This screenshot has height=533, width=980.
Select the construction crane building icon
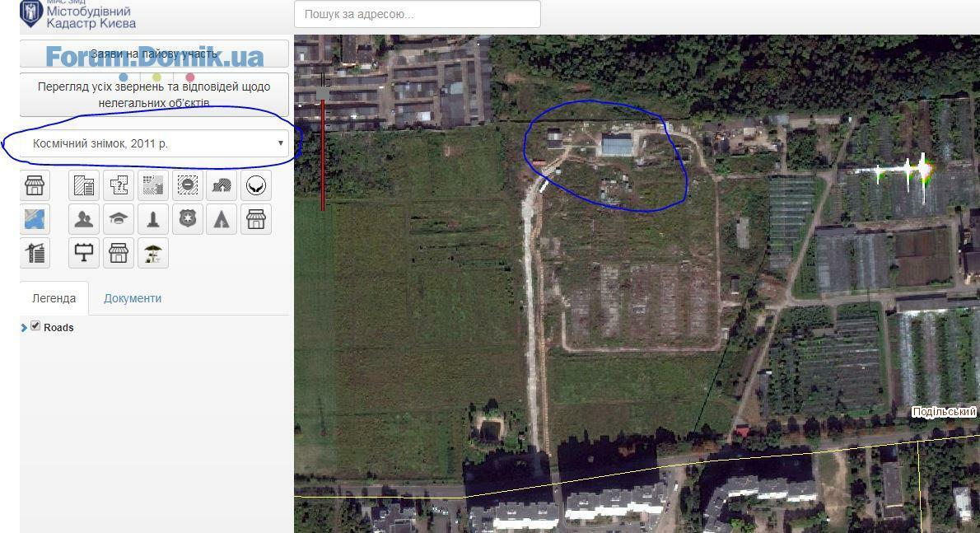coord(35,253)
